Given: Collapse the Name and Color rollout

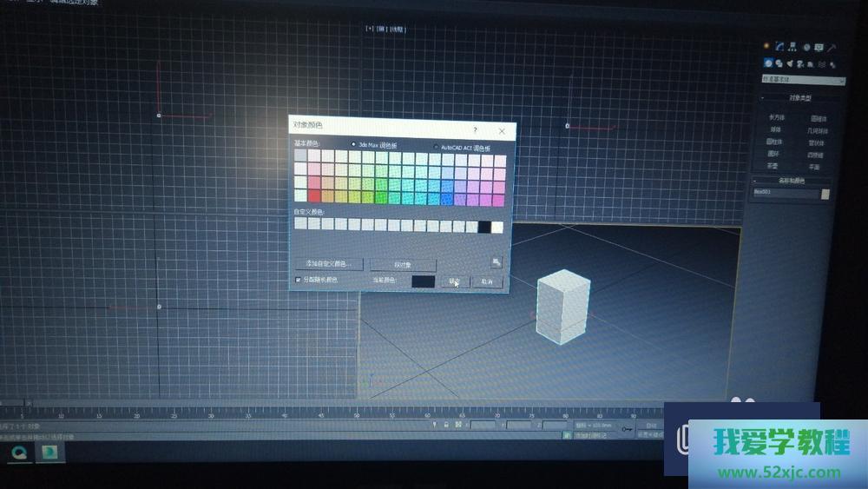Looking at the screenshot, I should pos(791,181).
